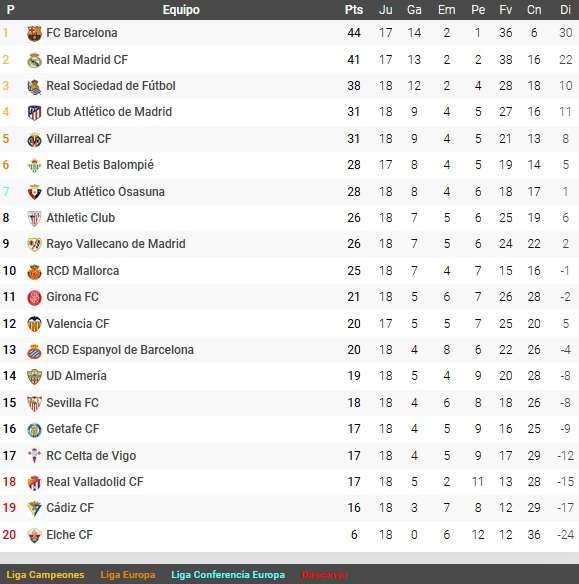Image resolution: width=579 pixels, height=584 pixels.
Task: Select the Liga Campeones legend label
Action: [x=45, y=575]
